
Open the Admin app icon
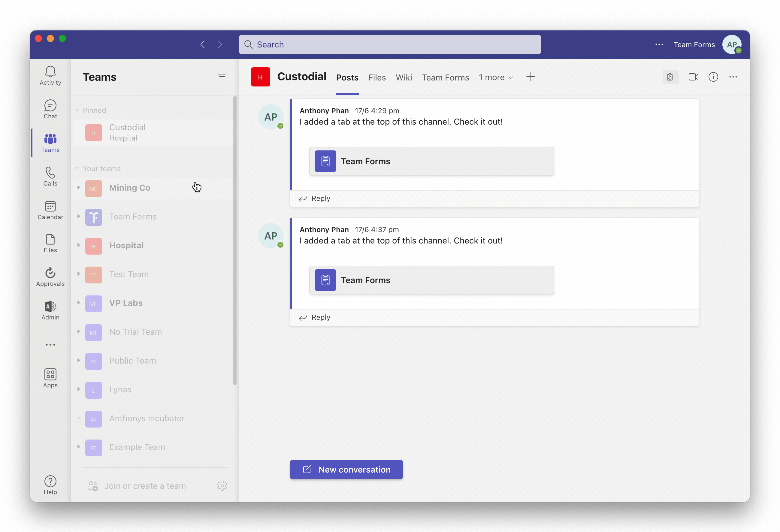[x=50, y=306]
